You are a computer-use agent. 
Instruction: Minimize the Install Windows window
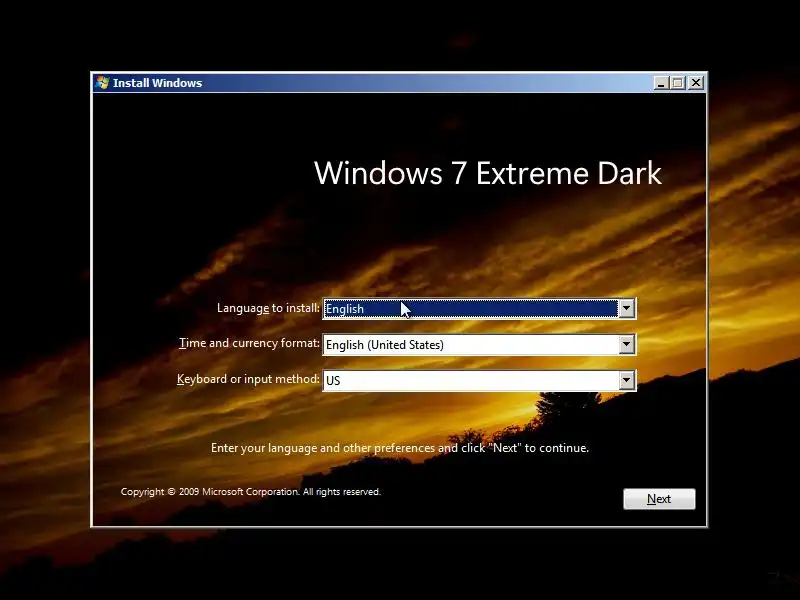(x=661, y=83)
